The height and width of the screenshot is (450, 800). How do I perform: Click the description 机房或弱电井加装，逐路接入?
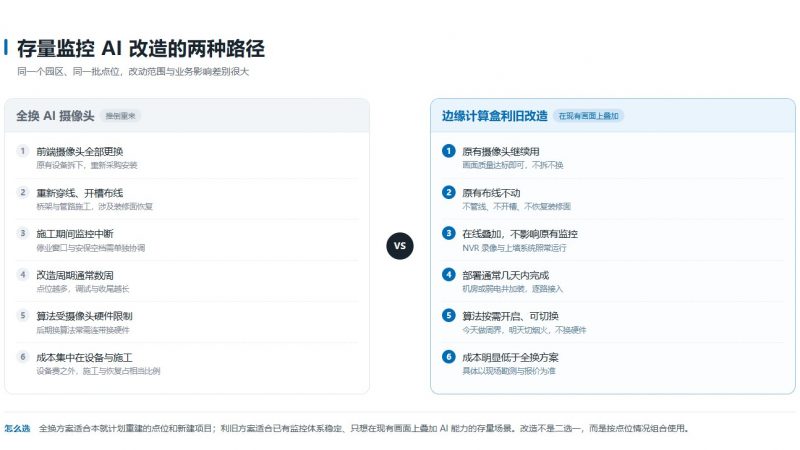(x=512, y=289)
